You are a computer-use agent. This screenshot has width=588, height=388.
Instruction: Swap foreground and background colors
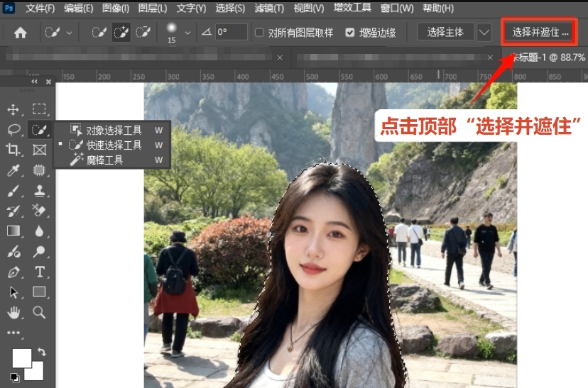(42, 352)
